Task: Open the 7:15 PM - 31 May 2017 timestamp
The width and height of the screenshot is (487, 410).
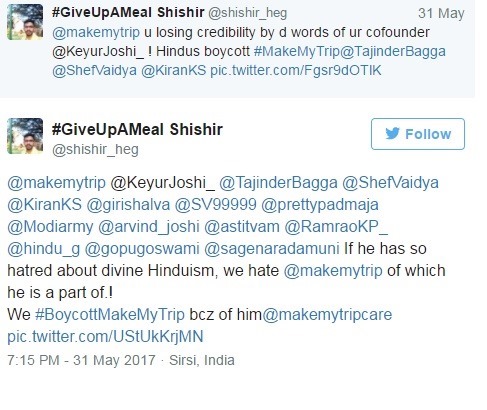Action: click(x=81, y=360)
